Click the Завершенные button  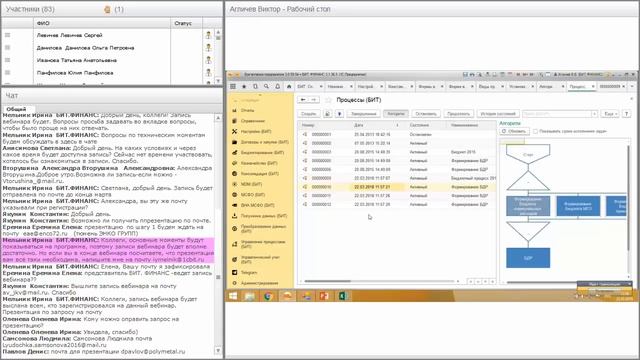[363, 114]
